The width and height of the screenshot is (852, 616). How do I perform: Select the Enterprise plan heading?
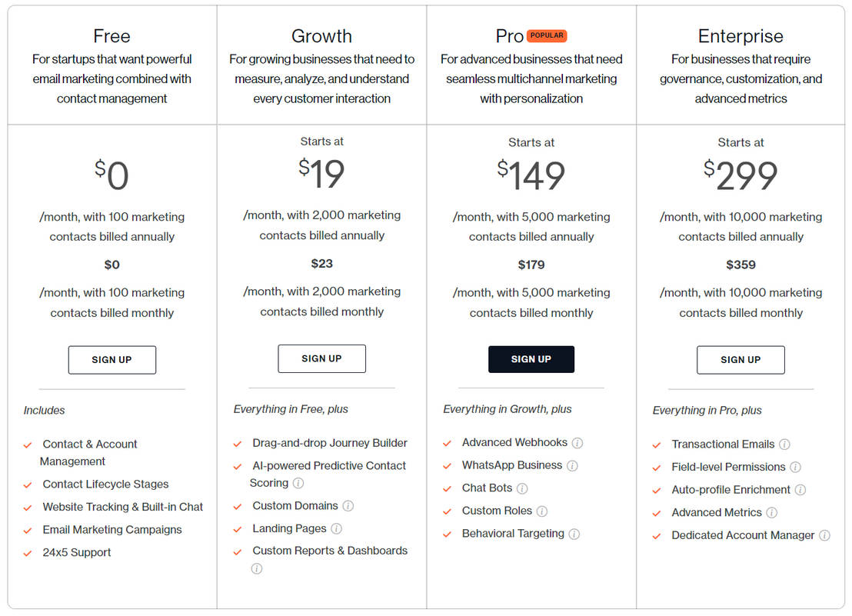tap(741, 36)
